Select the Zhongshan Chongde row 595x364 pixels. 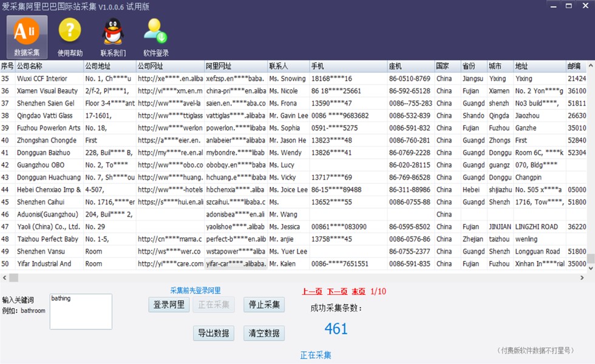(293, 140)
